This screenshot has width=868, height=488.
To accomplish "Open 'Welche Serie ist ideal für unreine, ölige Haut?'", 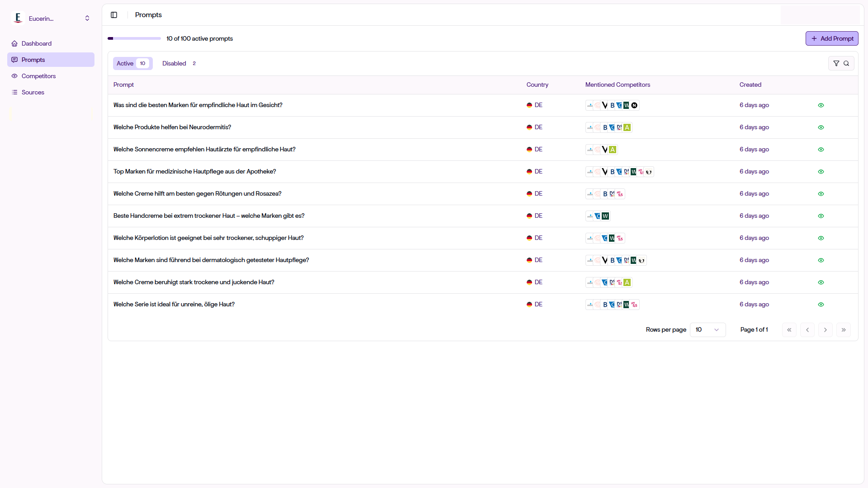I will (x=174, y=305).
